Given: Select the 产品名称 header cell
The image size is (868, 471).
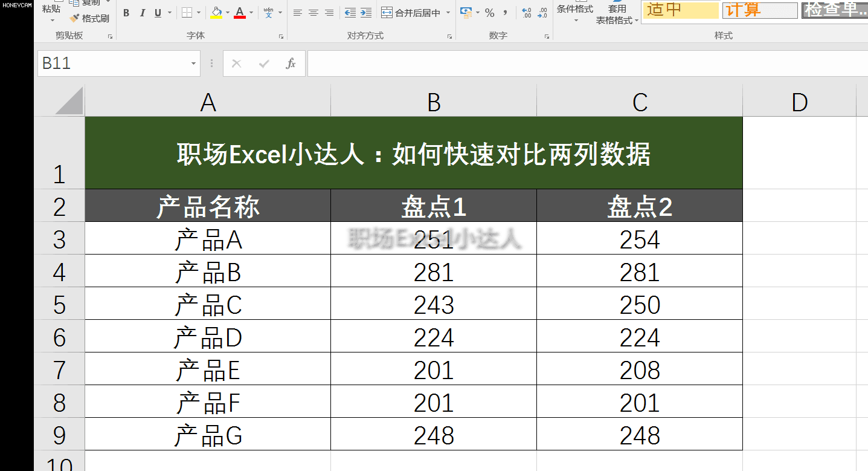Looking at the screenshot, I should (x=208, y=206).
